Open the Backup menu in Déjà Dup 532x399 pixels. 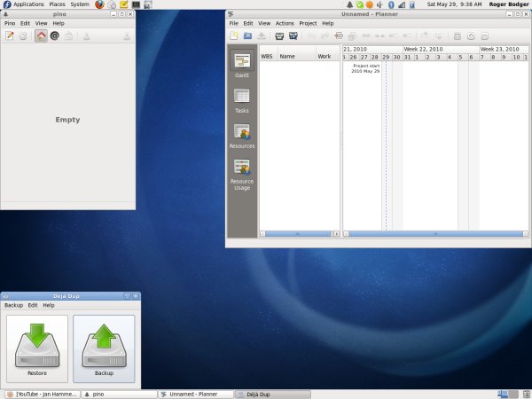point(13,305)
